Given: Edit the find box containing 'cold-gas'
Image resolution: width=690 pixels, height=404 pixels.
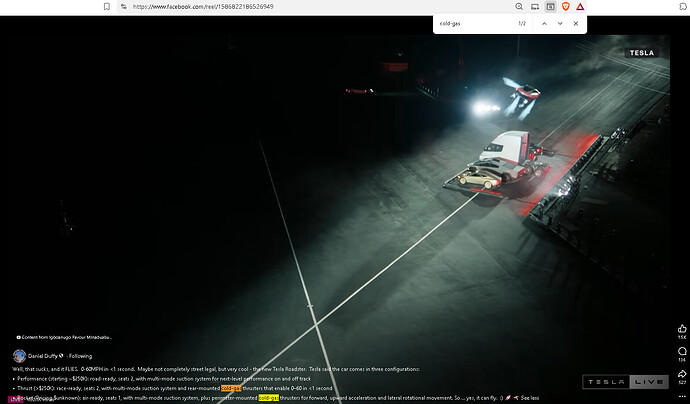Looking at the screenshot, I should coord(475,23).
